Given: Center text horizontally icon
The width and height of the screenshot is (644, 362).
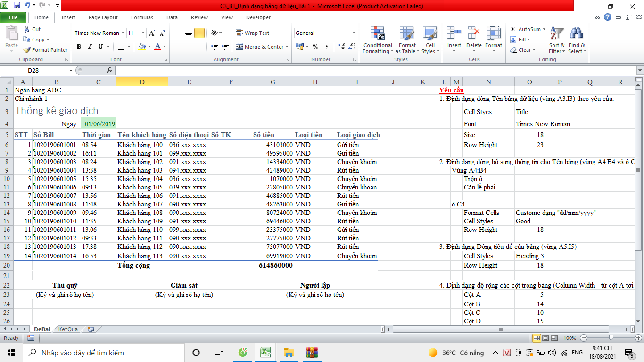Looking at the screenshot, I should (x=188, y=47).
